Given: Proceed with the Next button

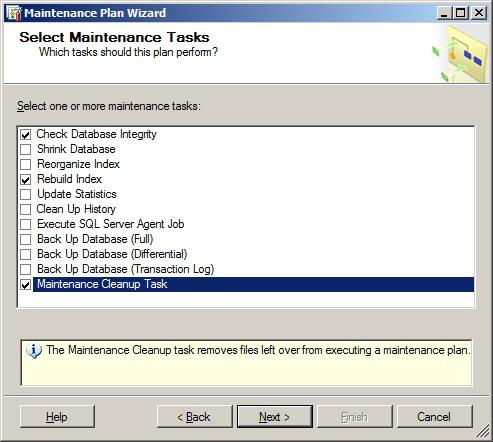Looking at the screenshot, I should (x=275, y=416).
